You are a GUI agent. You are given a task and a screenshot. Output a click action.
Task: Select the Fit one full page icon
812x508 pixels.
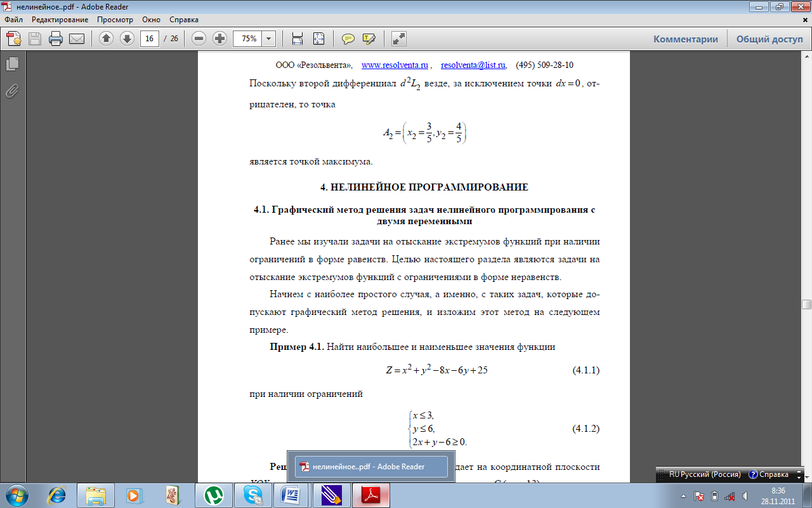coord(318,39)
